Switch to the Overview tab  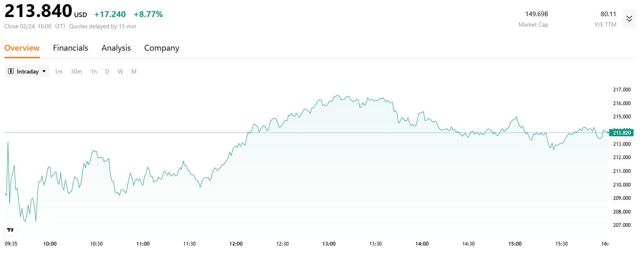pyautogui.click(x=22, y=48)
